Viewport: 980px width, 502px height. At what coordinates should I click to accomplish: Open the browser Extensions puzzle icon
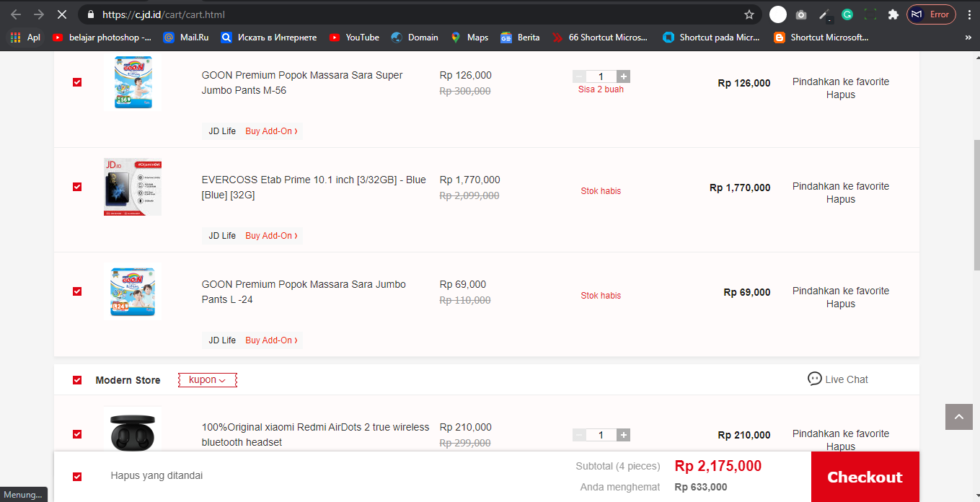click(893, 14)
